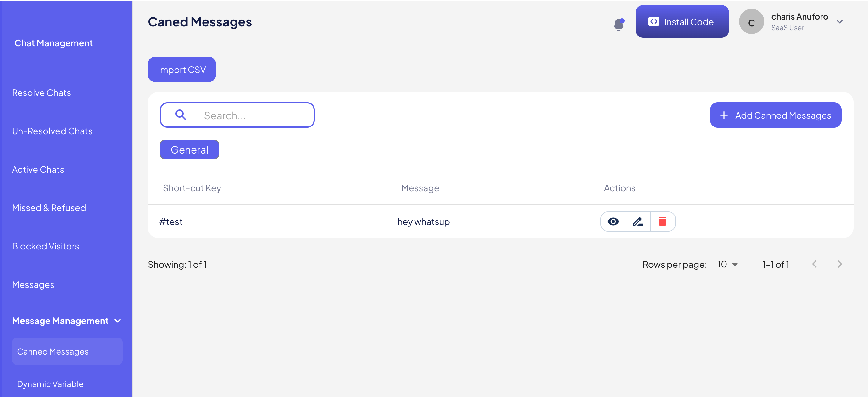Click the search magnifier icon

coord(181,115)
